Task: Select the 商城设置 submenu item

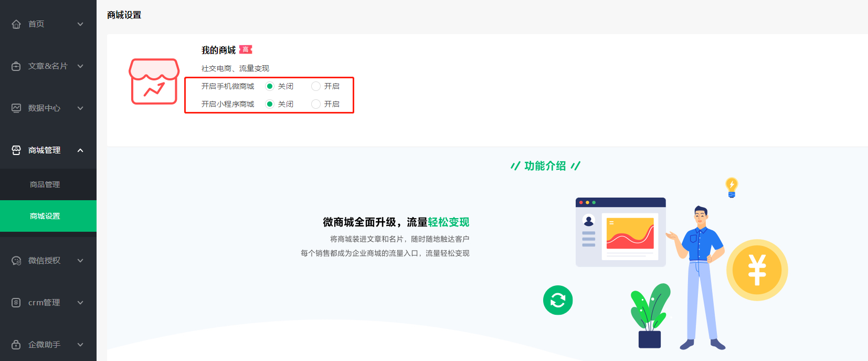Action: (45, 216)
